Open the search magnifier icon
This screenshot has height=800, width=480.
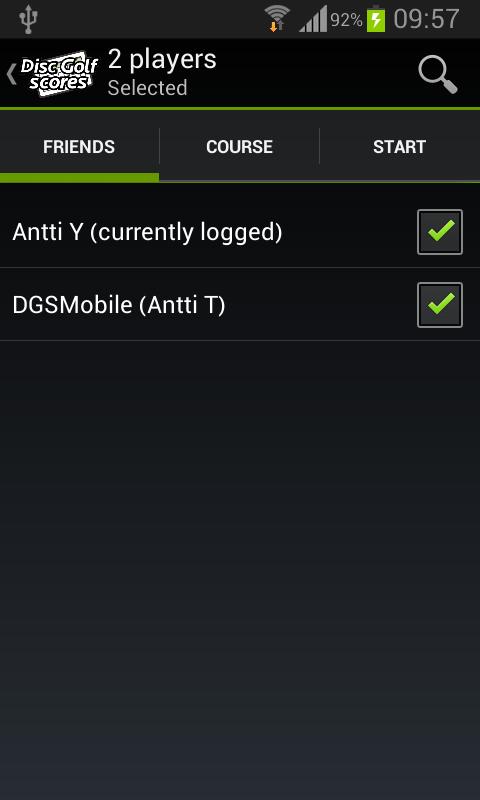pyautogui.click(x=438, y=74)
